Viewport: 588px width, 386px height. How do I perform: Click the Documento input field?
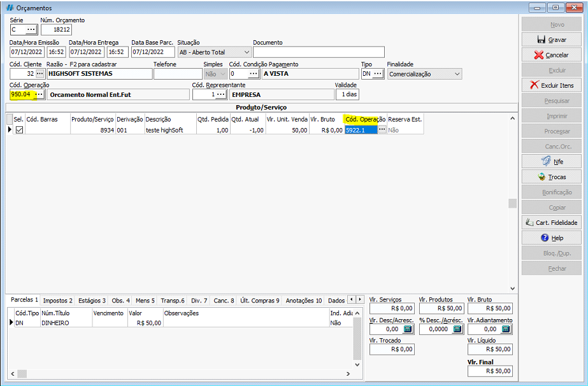point(319,52)
